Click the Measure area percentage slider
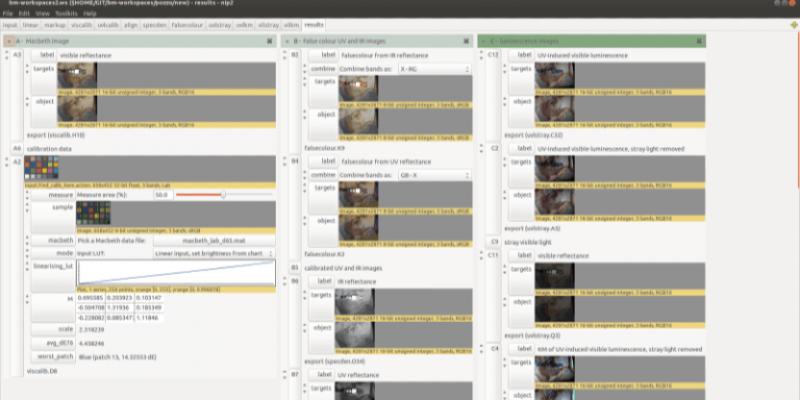 (x=225, y=195)
